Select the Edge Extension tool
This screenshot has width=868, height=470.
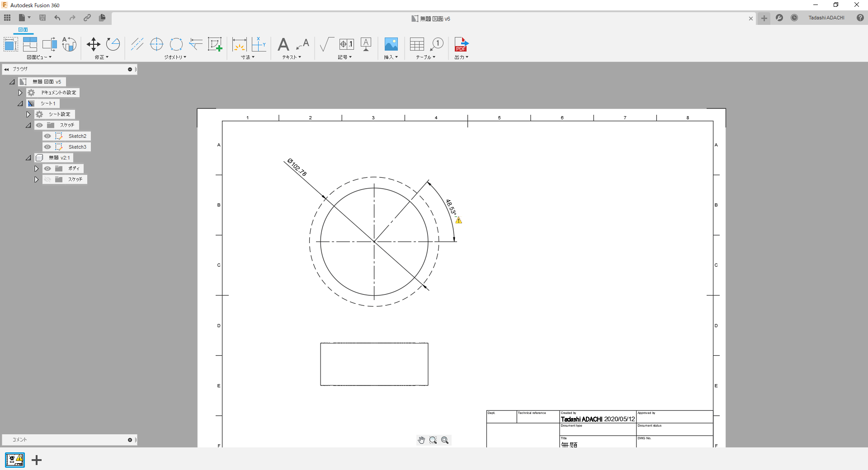click(x=195, y=44)
